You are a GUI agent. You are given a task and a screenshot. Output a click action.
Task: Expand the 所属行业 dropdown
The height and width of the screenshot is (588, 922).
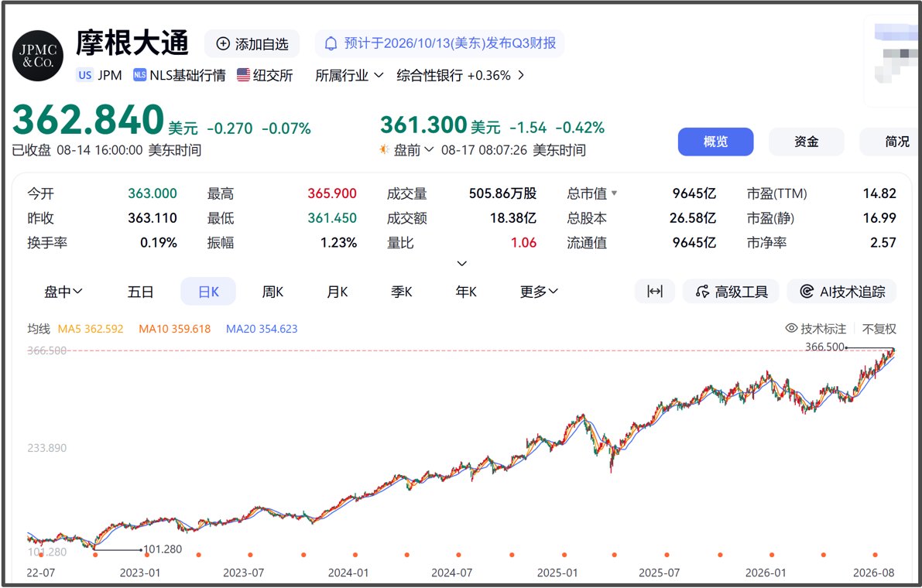(x=349, y=75)
